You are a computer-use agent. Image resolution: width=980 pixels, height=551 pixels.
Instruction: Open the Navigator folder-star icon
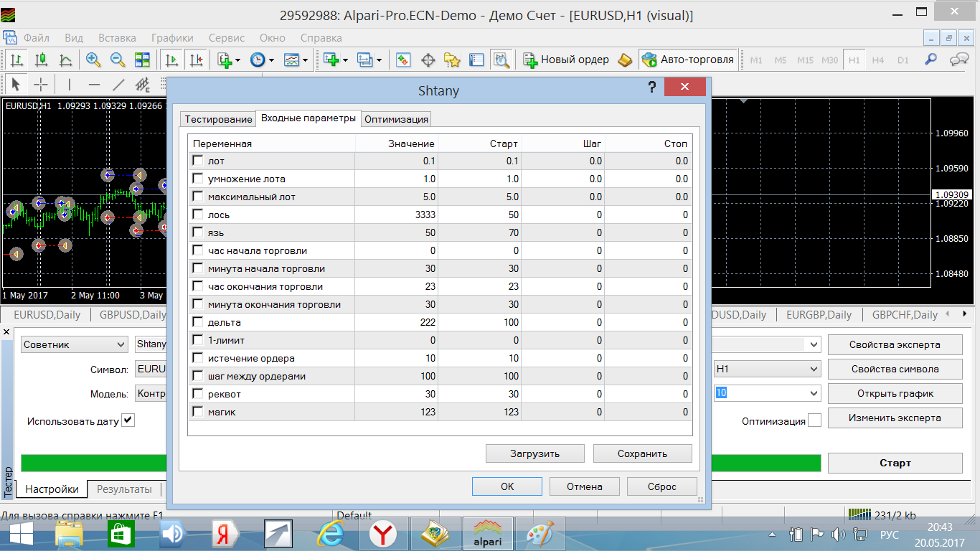tap(452, 60)
